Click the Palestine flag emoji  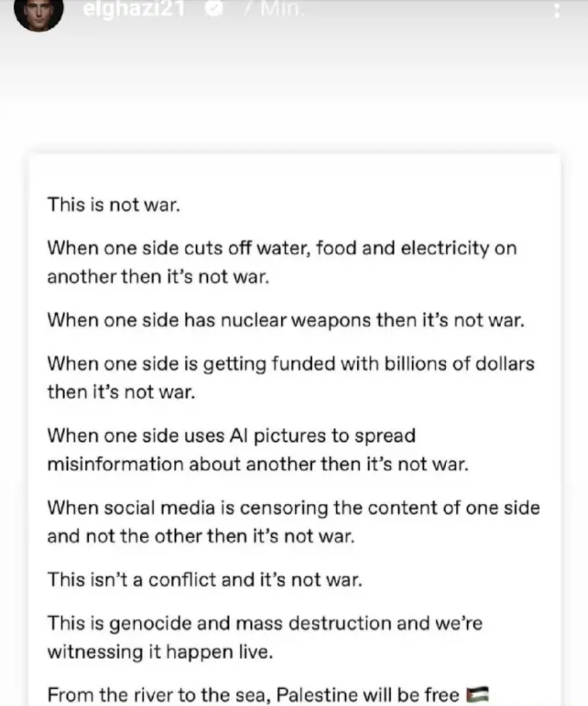(478, 694)
